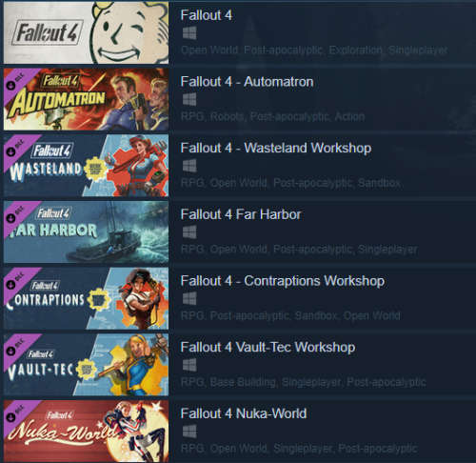Click the Windows icon under Fallout 4
Viewport: 476px width, 463px height.
[x=189, y=33]
